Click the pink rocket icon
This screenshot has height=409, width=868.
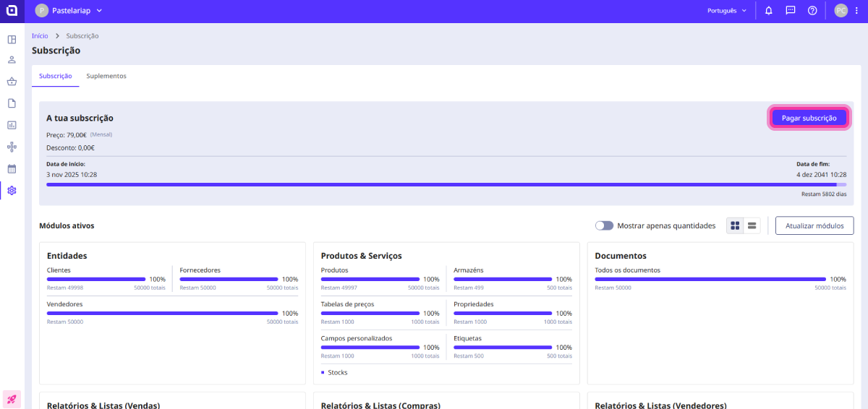click(12, 399)
